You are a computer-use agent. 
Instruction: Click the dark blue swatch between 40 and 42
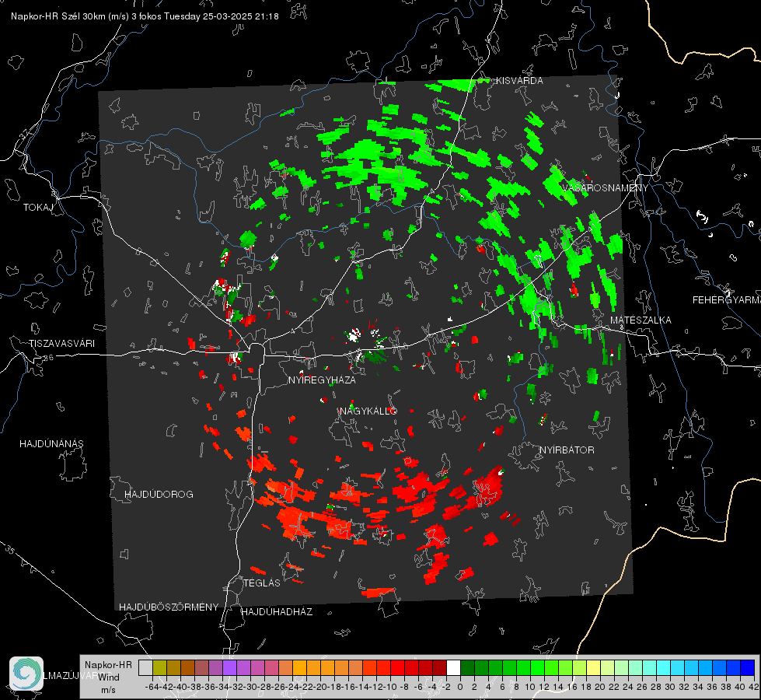pos(747,667)
